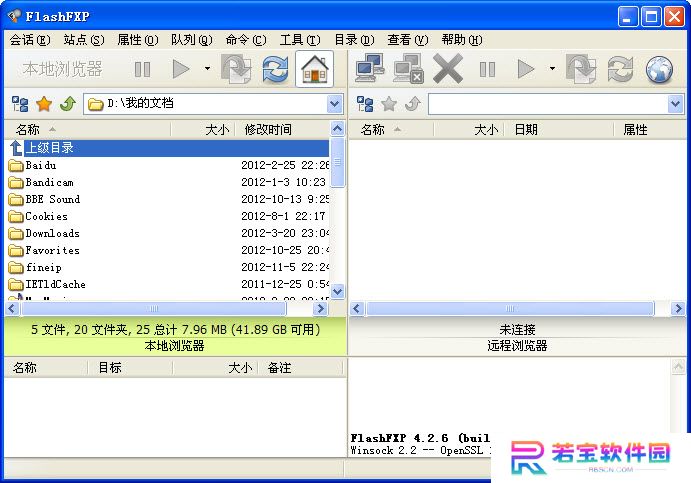Image resolution: width=691 pixels, height=483 pixels.
Task: Select the BBE Sound folder
Action: tap(167, 199)
